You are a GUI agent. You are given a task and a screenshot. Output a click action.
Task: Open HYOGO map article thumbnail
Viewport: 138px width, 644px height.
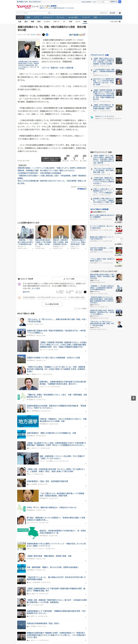pyautogui.click(x=28, y=533)
